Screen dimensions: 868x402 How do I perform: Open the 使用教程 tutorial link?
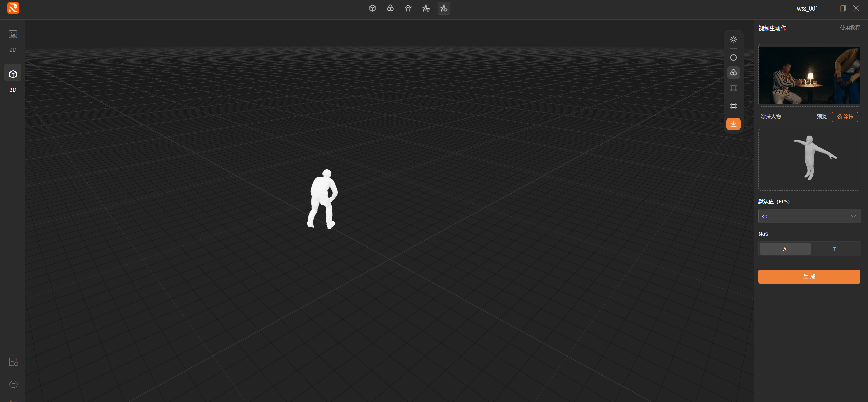click(850, 28)
